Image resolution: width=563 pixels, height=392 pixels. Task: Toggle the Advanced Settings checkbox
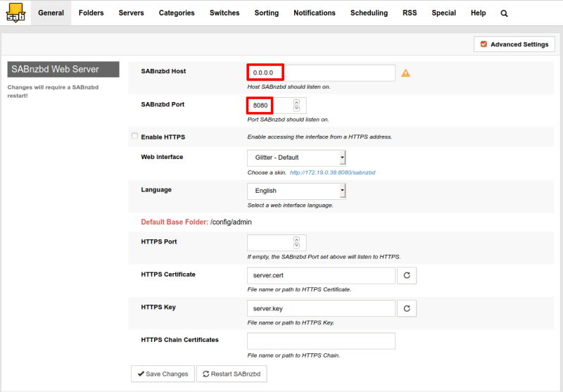483,44
